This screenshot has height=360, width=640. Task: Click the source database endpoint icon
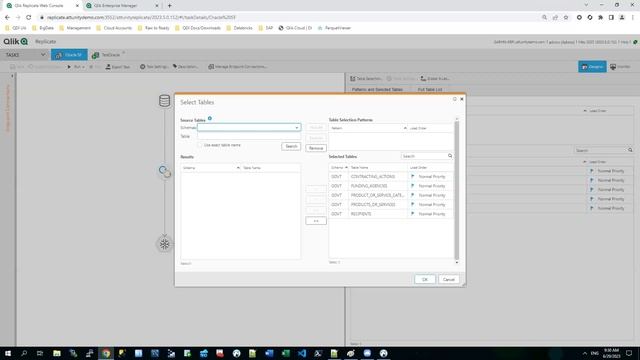[x=164, y=100]
